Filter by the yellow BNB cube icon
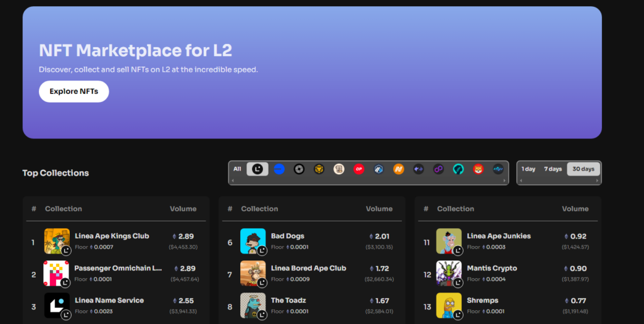The width and height of the screenshot is (644, 324). (319, 169)
